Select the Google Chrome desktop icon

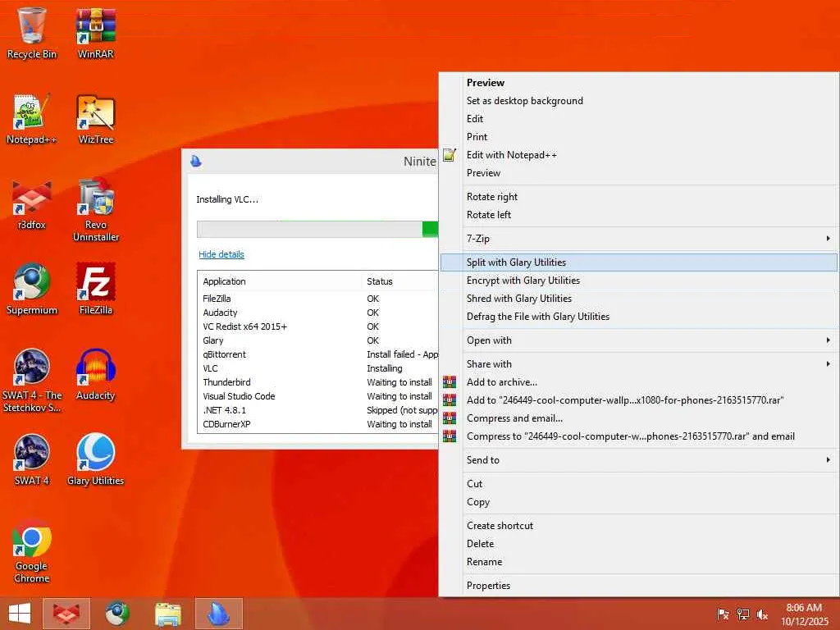pyautogui.click(x=32, y=552)
